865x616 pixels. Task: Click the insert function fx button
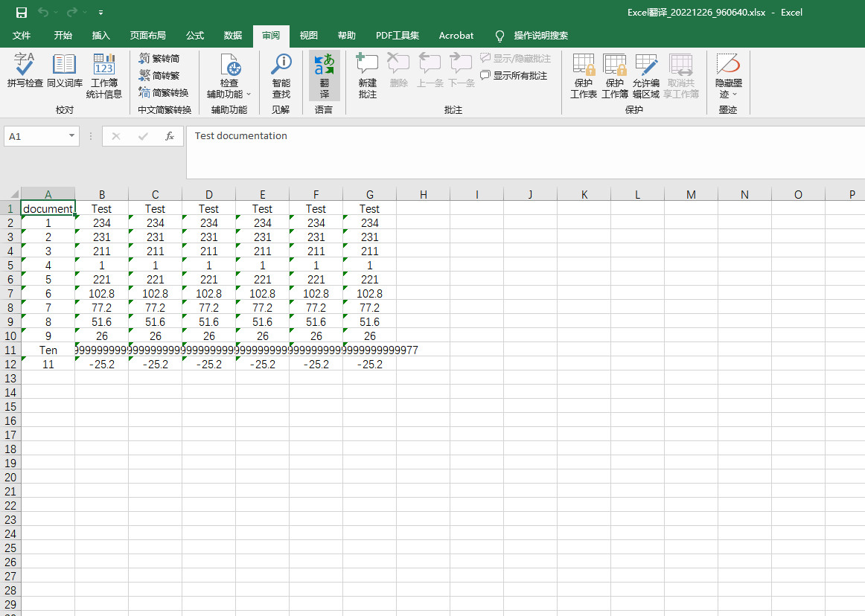coord(170,136)
